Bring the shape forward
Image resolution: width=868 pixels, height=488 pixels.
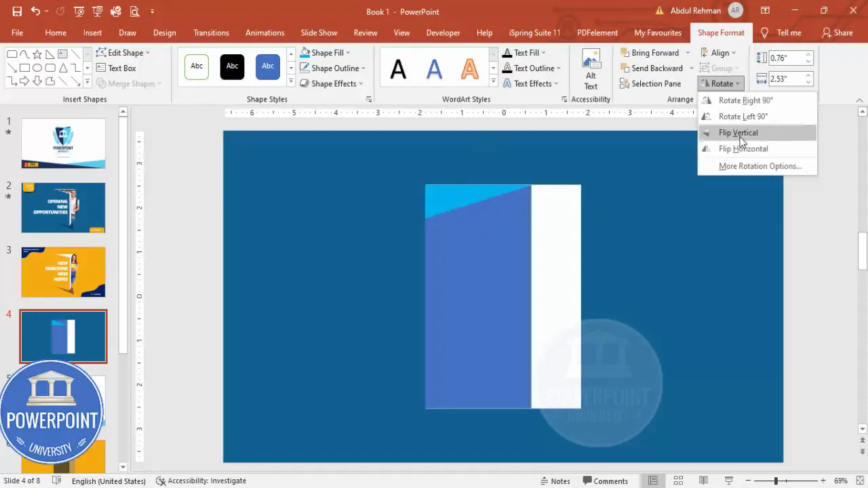point(650,52)
